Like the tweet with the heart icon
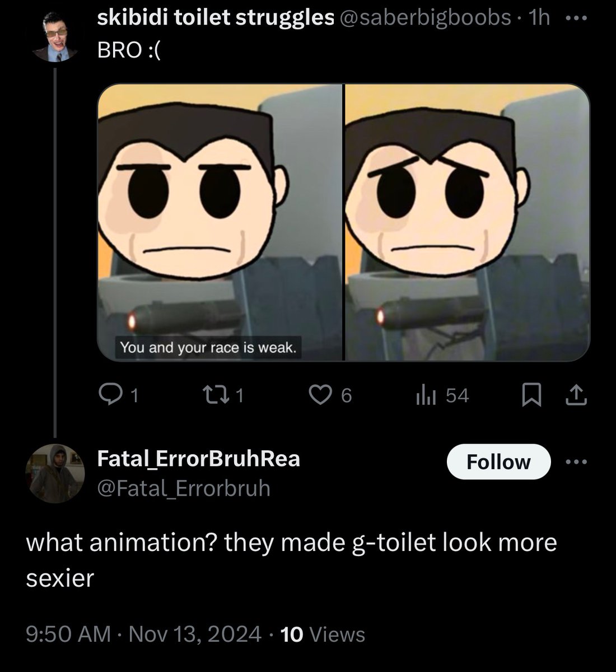 pos(321,396)
